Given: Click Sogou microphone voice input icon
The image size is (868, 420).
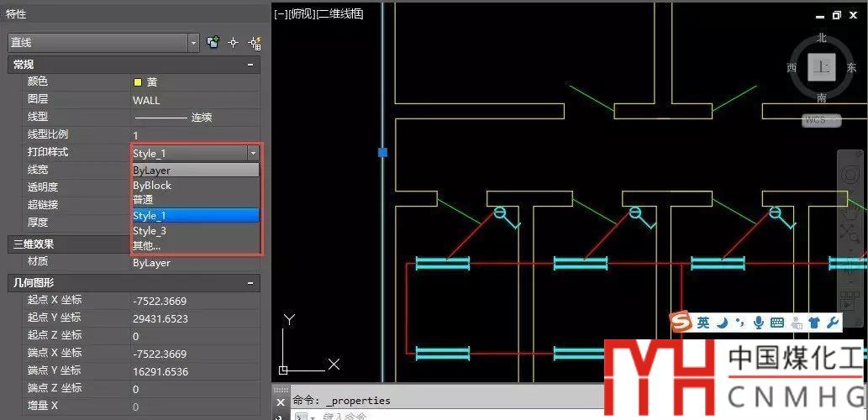Looking at the screenshot, I should coord(759,323).
